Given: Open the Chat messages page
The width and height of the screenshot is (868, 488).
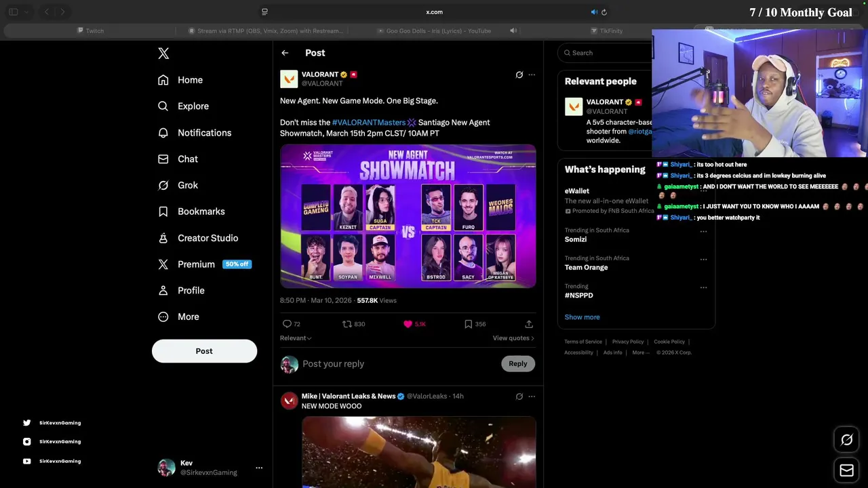Looking at the screenshot, I should (x=178, y=159).
